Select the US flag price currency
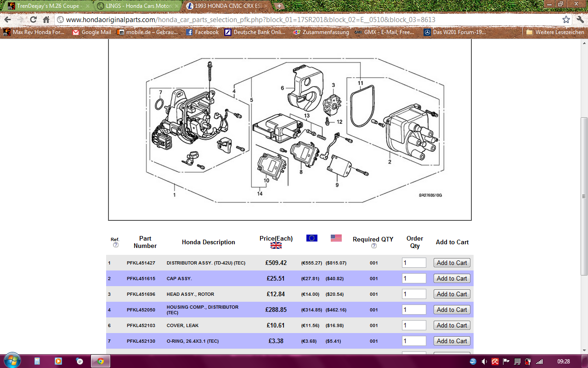Screen dimensions: 588x368 (336, 238)
